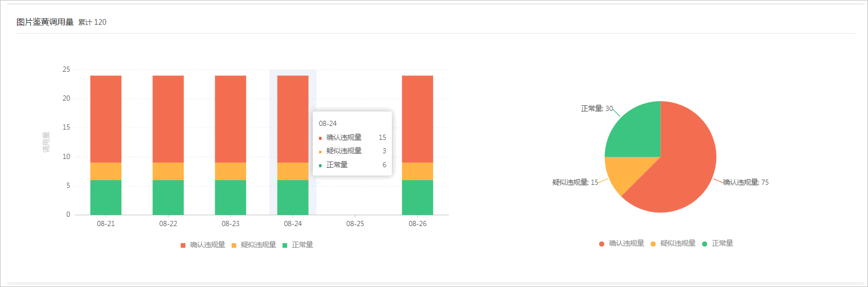Click green segment of 08-24 bar

[x=293, y=197]
